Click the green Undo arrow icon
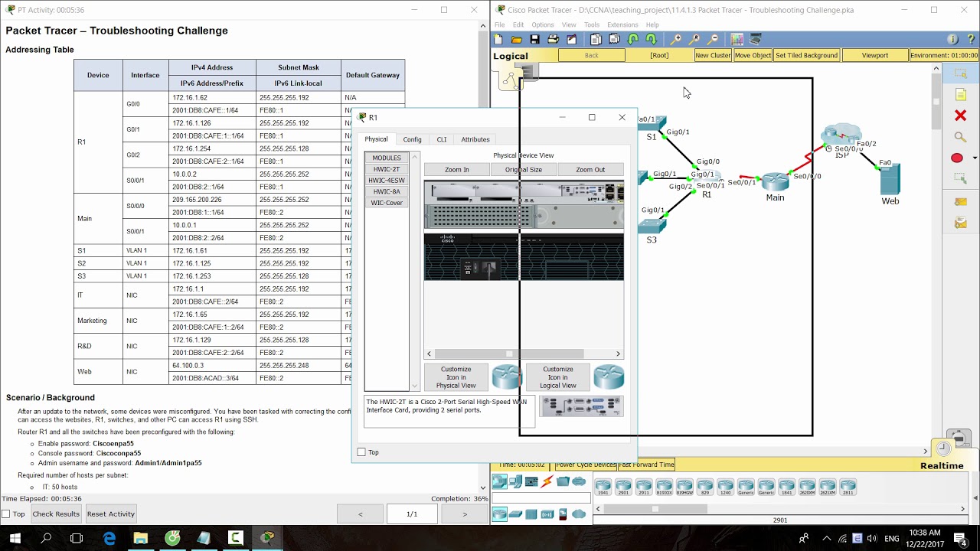This screenshot has width=980, height=551. (633, 39)
